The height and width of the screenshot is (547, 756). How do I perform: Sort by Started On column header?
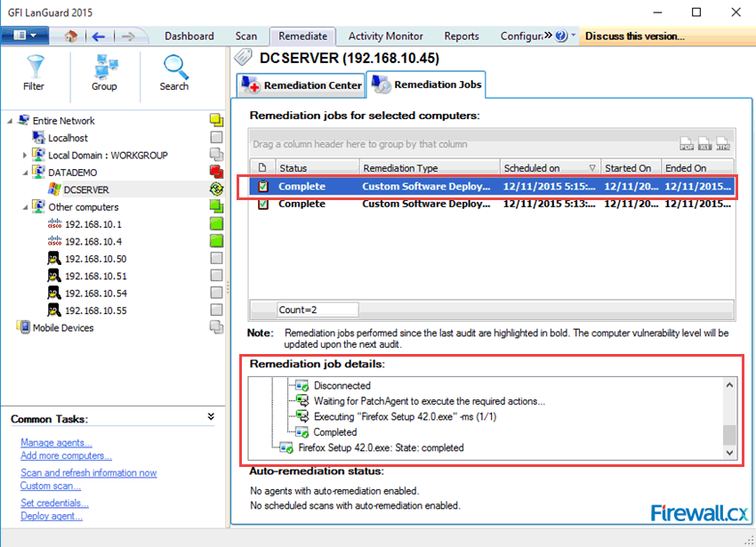(x=631, y=168)
